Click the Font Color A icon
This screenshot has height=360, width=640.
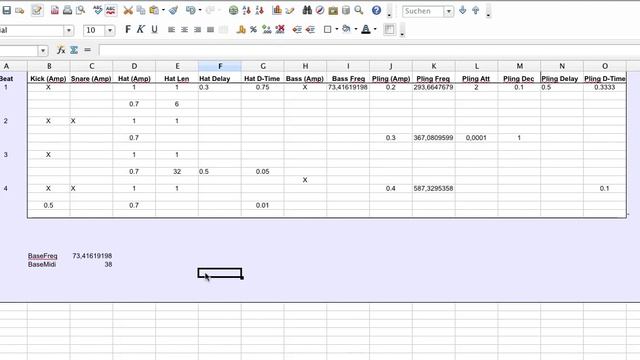(366, 29)
